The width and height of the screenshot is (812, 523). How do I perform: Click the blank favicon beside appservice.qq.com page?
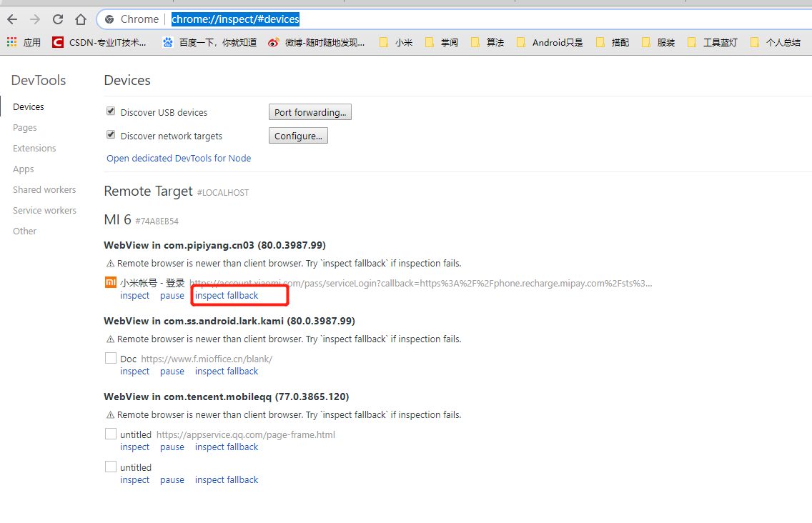[110, 434]
